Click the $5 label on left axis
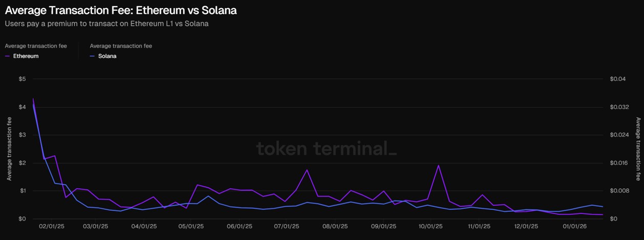Viewport: 644px width, 240px height. 22,79
